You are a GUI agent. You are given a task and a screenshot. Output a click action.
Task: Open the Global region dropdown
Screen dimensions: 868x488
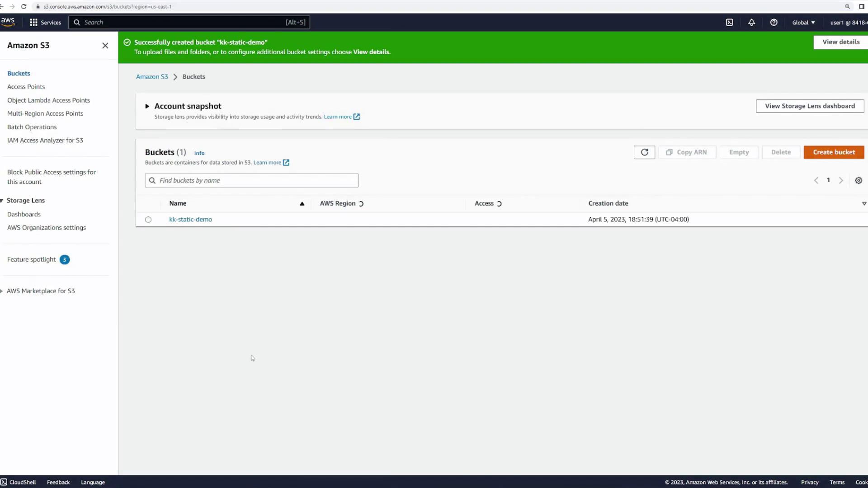pyautogui.click(x=803, y=23)
